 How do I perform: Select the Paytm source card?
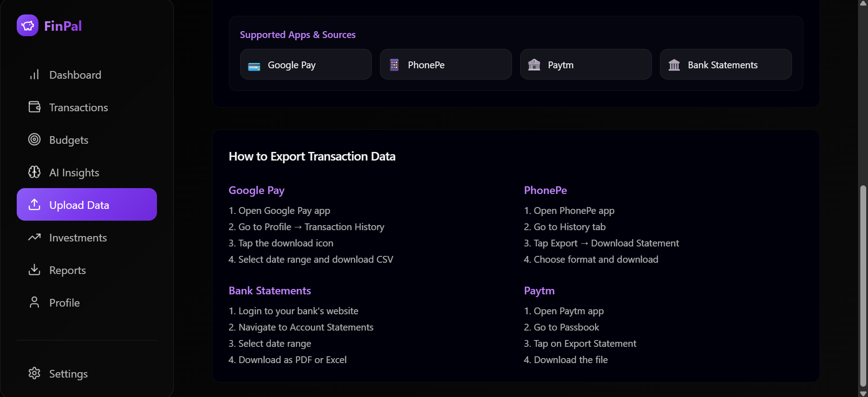[586, 64]
